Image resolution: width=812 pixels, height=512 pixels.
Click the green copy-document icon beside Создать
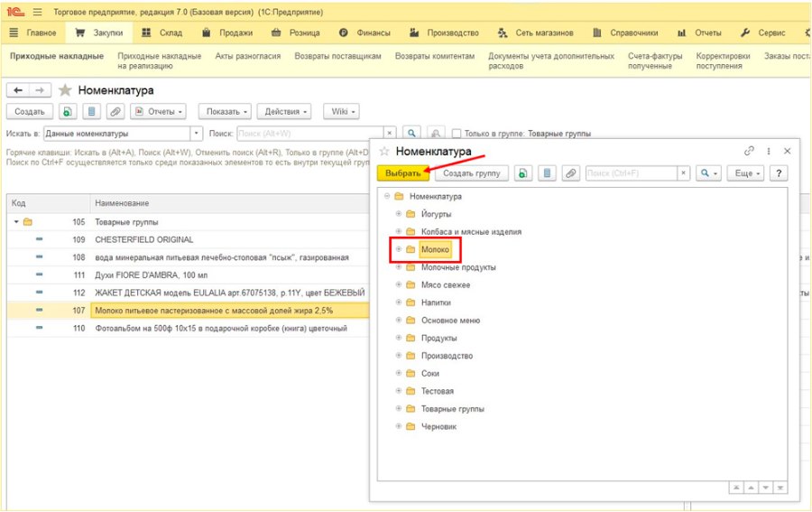(x=68, y=111)
